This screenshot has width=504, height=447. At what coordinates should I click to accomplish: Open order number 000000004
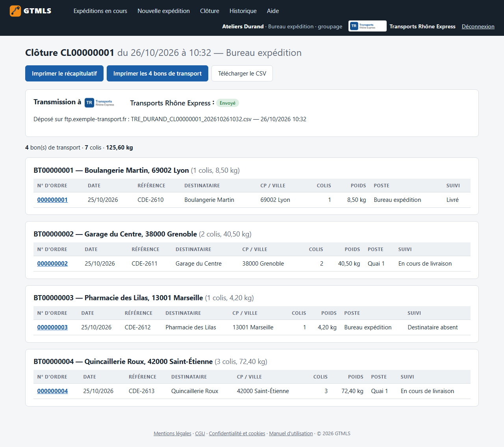point(52,391)
